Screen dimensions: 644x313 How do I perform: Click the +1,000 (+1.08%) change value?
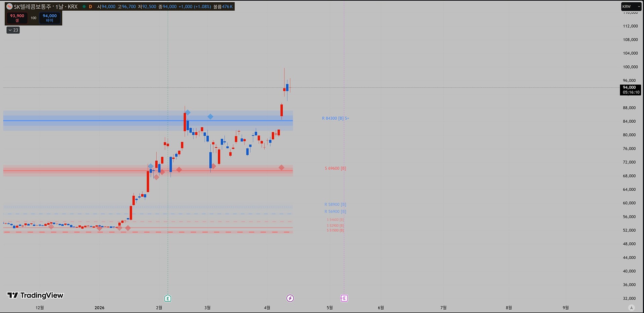tap(195, 6)
